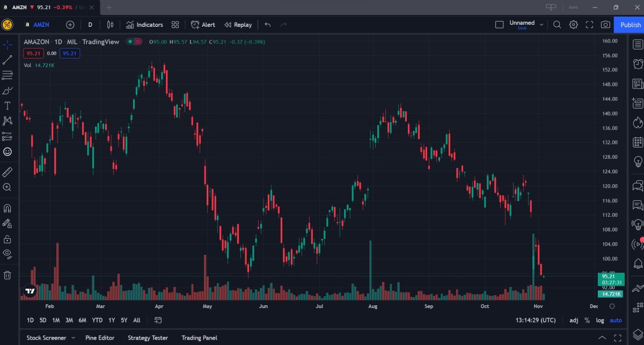This screenshot has width=644, height=345.
Task: Click the AMZN symbol search field
Action: click(x=39, y=25)
